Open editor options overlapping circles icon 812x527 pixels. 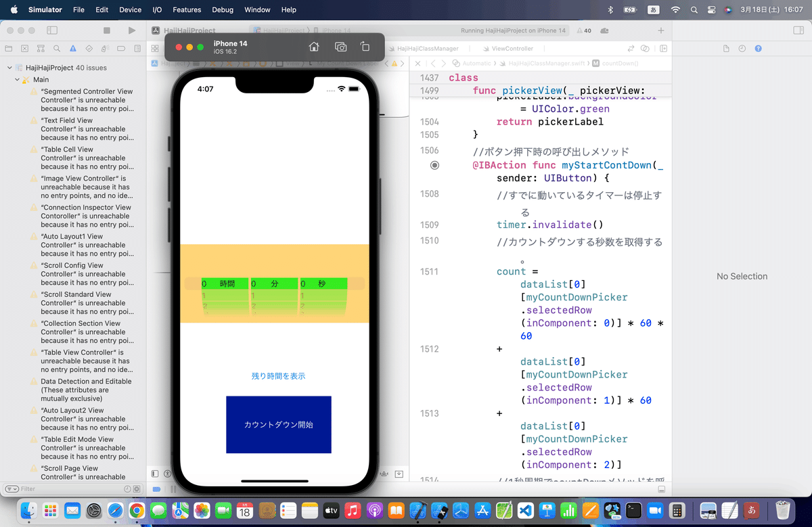point(646,49)
